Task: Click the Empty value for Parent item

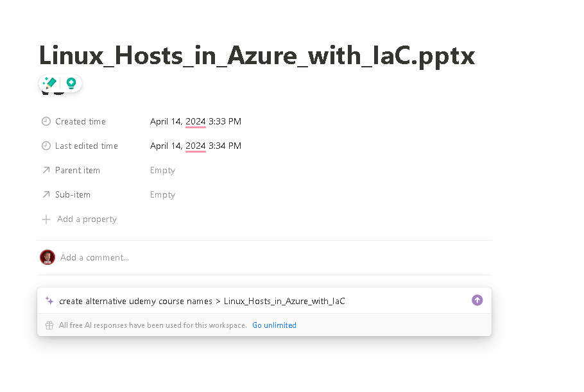Action: point(162,171)
